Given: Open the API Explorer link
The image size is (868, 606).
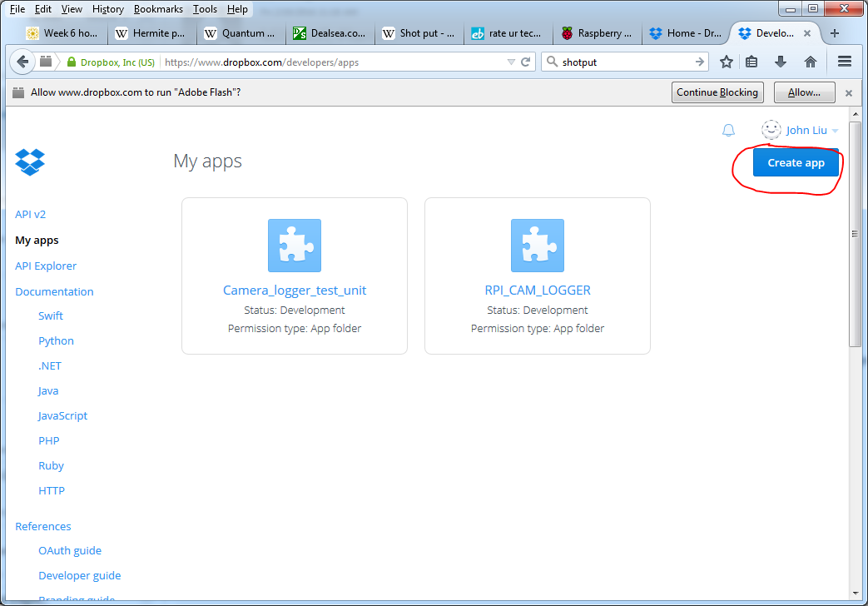Looking at the screenshot, I should pos(46,266).
